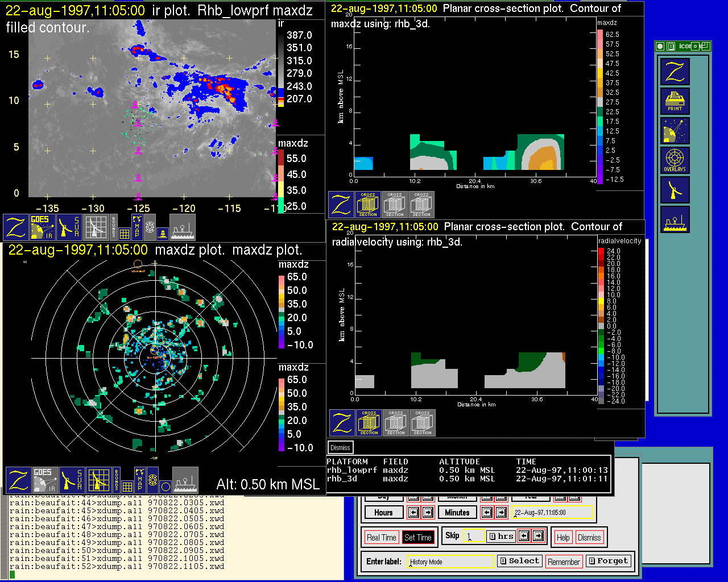Step Minutes forward with right arrow
This screenshot has height=582, width=728.
501,513
